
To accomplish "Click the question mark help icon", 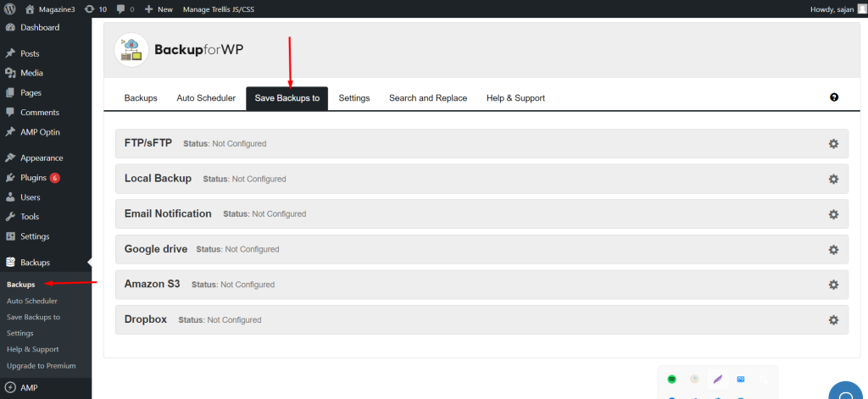I will [834, 97].
